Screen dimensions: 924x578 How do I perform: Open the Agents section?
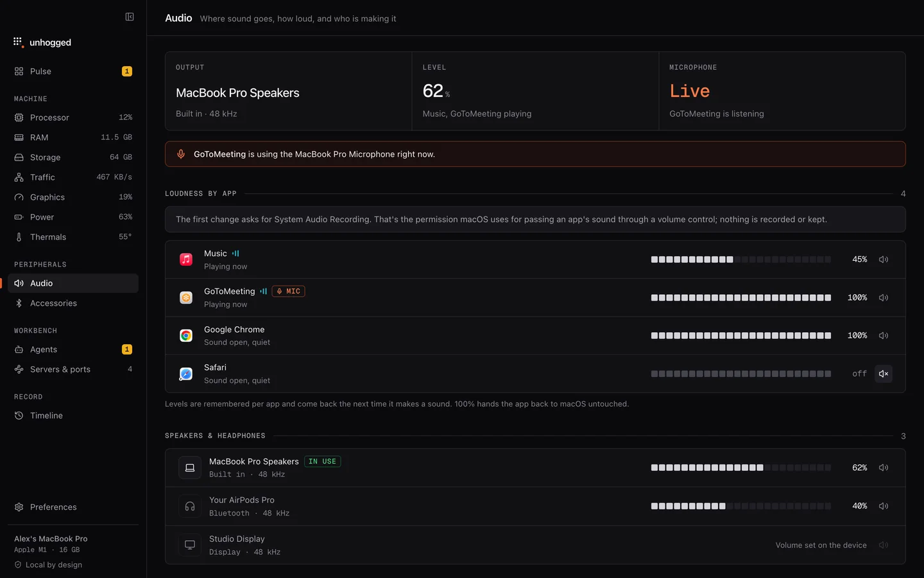[73, 349]
